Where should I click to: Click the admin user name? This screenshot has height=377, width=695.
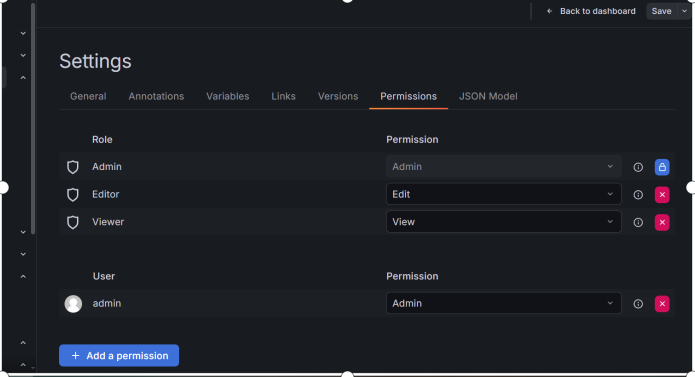coord(106,303)
